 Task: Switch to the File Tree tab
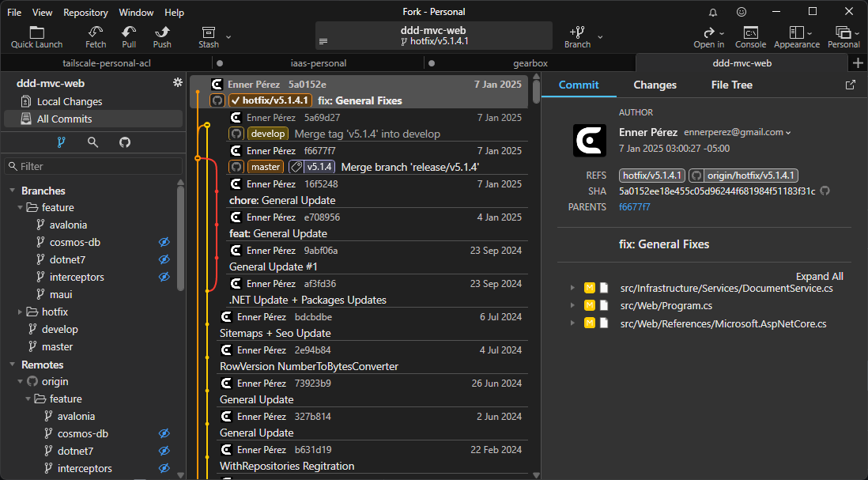(x=732, y=85)
